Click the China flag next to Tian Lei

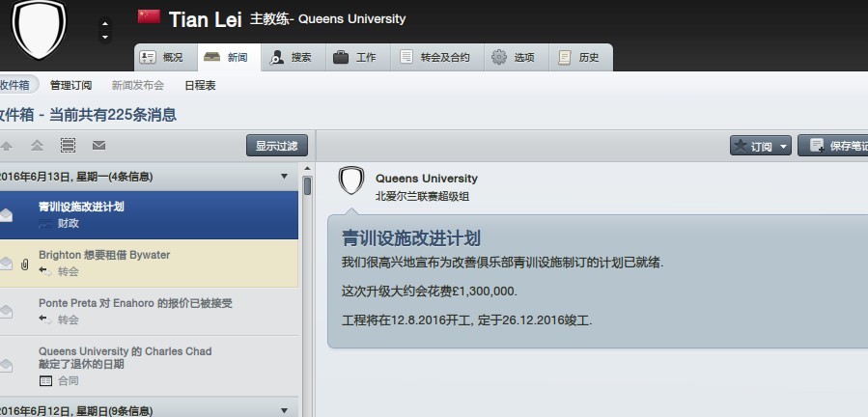(149, 17)
